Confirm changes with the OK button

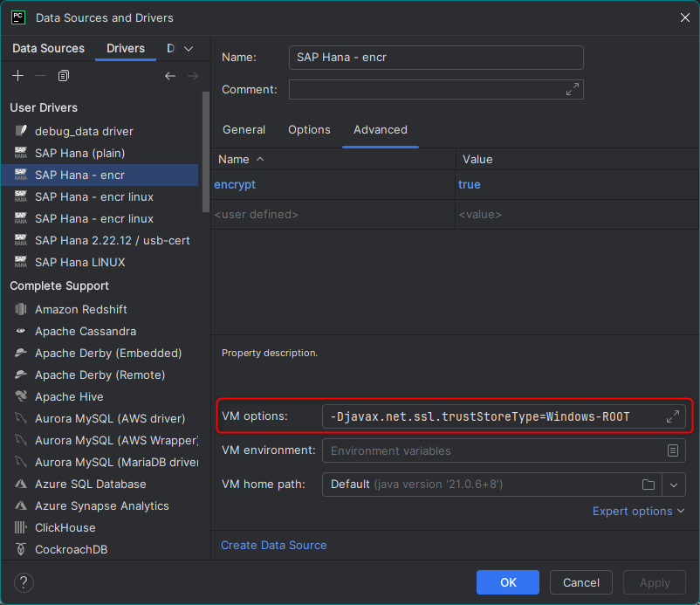pos(507,582)
